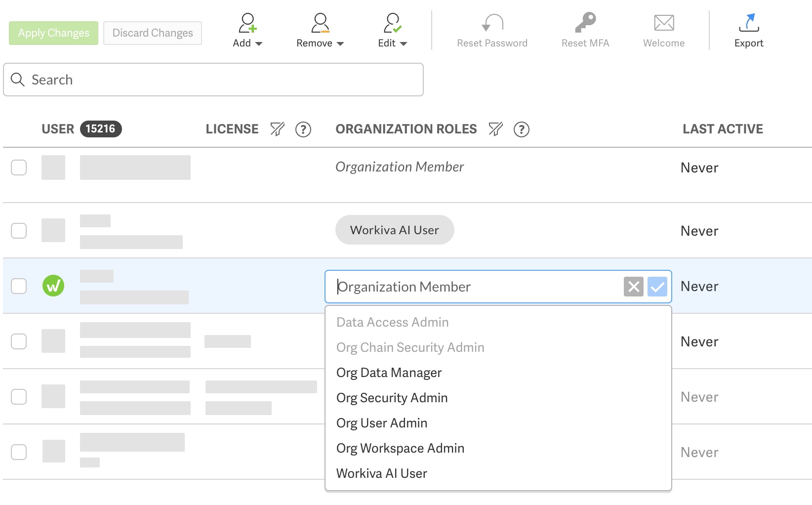Select checkbox in the fifth user row
This screenshot has width=812, height=505.
[19, 397]
